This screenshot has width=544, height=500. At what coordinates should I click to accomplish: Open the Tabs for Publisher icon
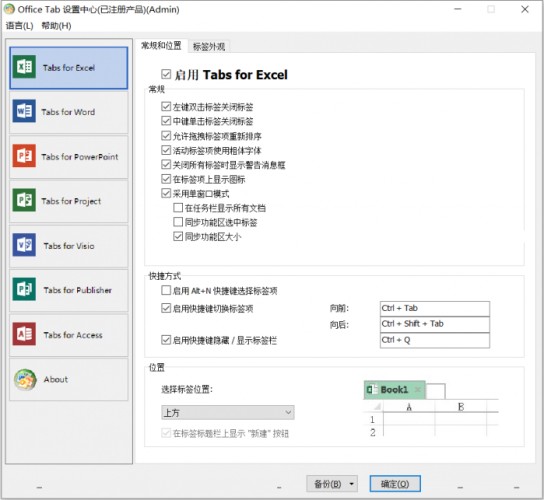(24, 289)
